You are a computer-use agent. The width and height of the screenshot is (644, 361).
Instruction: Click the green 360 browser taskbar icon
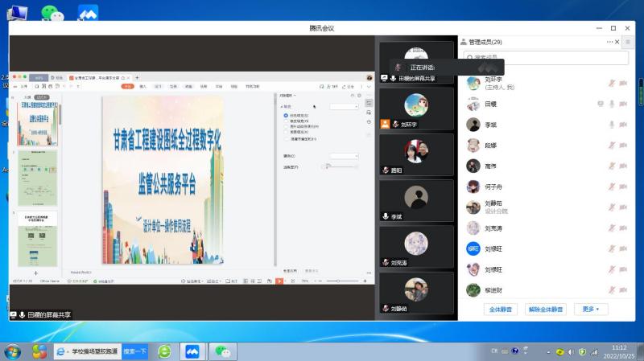(164, 351)
